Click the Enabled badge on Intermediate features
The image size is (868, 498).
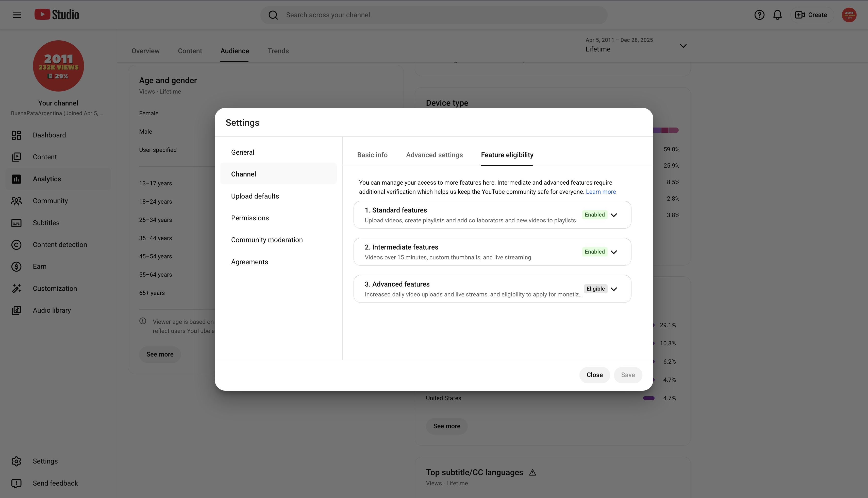click(594, 252)
